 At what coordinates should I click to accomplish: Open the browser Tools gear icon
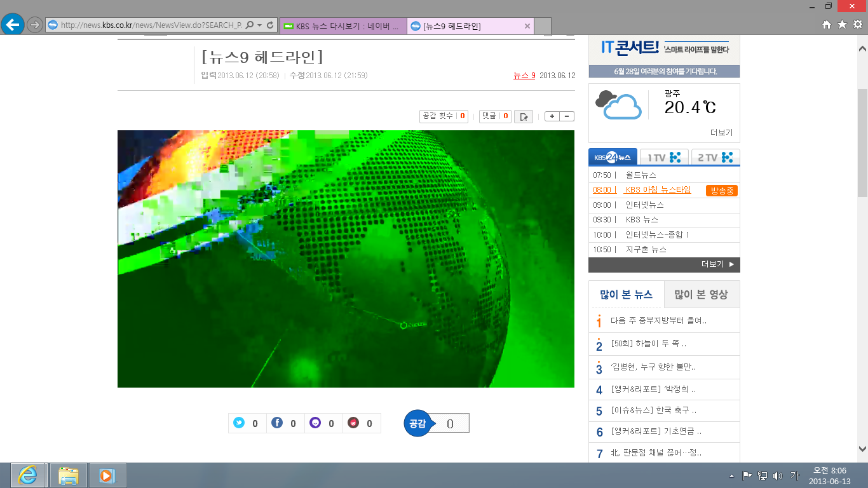858,25
